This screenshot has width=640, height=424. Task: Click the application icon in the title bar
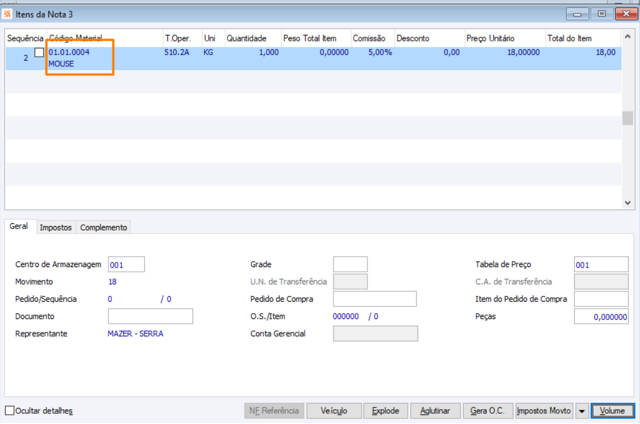tap(7, 14)
